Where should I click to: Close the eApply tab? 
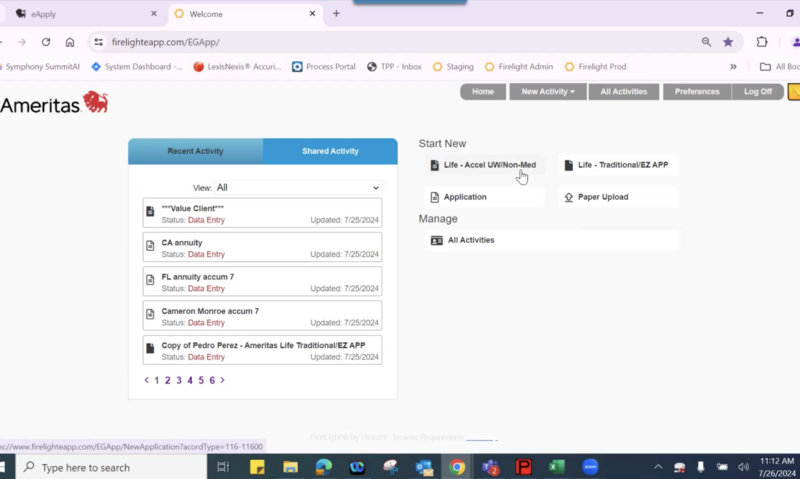click(154, 14)
